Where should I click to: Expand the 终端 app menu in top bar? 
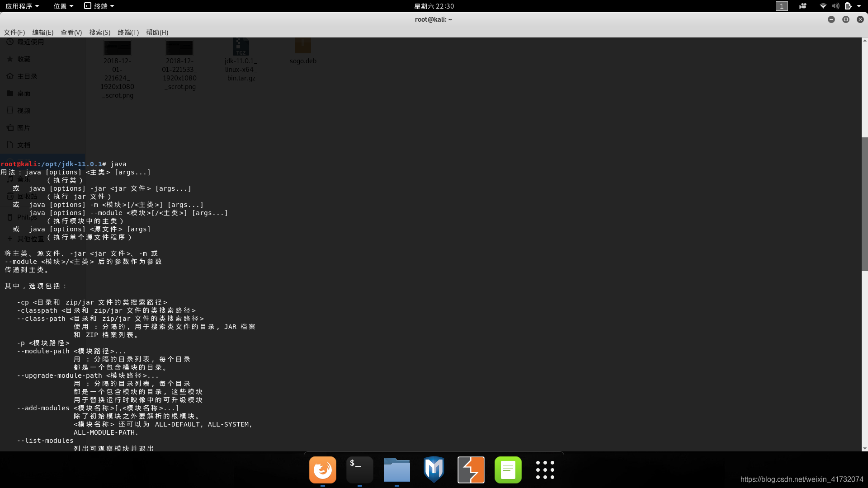point(99,6)
